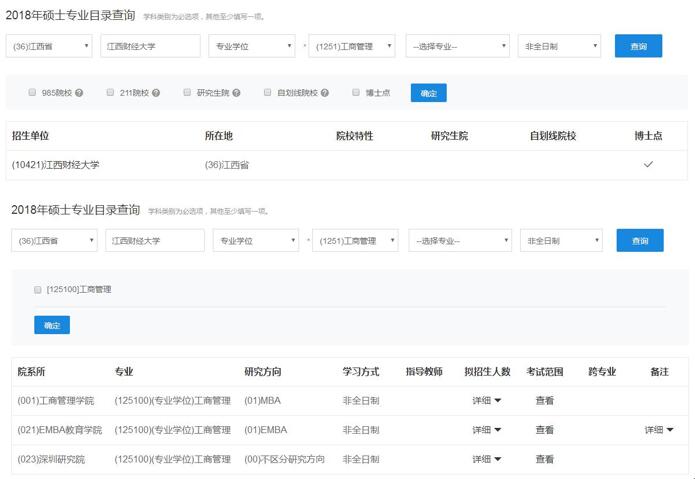Check the [125100]工商管理 checkbox
This screenshot has height=480, width=695.
tap(38, 289)
